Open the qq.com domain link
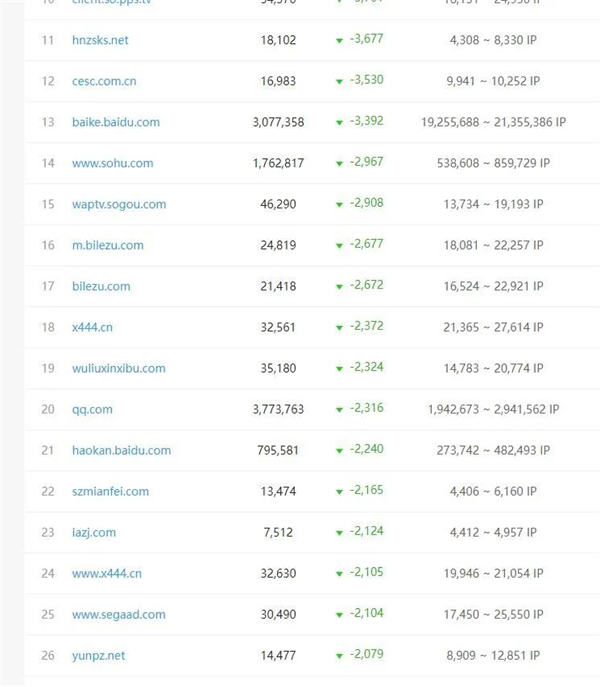Viewport: 600px width, 687px height. (x=92, y=409)
